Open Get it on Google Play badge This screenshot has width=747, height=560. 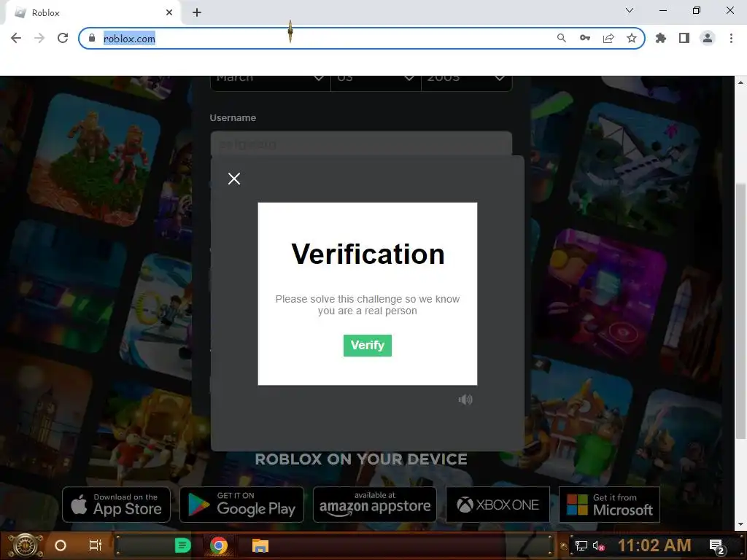point(241,505)
